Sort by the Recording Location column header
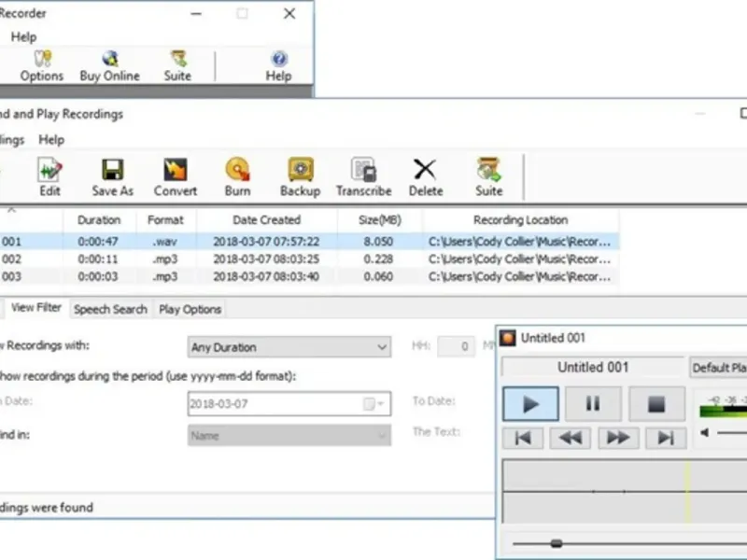The image size is (747, 560). coord(520,220)
